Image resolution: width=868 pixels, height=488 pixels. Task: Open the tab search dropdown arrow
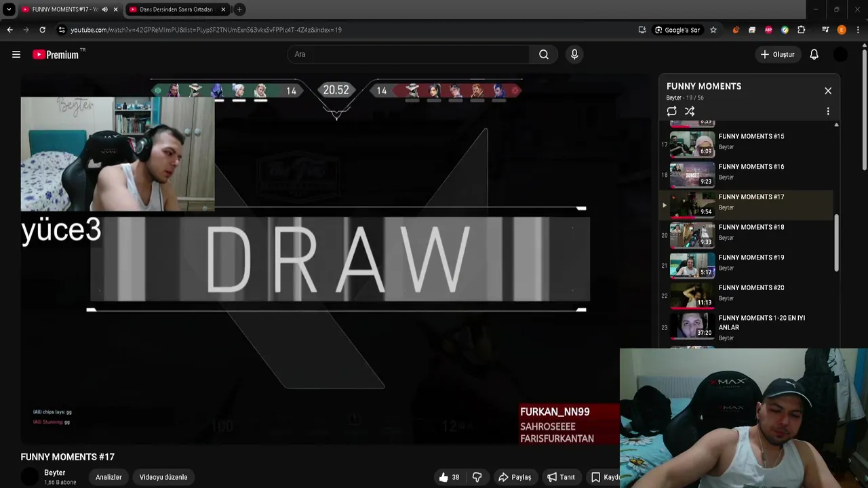click(9, 9)
